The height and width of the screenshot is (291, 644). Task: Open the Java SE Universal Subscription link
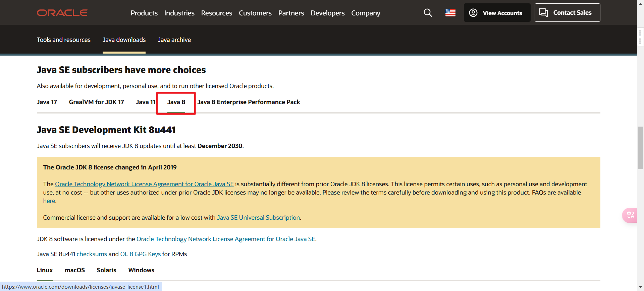[x=258, y=218]
